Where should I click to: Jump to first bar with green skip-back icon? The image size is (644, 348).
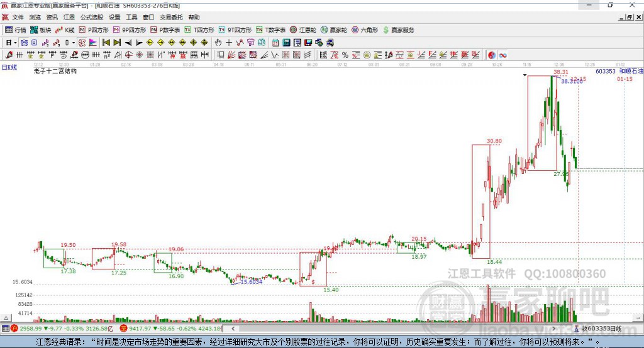coord(106,43)
